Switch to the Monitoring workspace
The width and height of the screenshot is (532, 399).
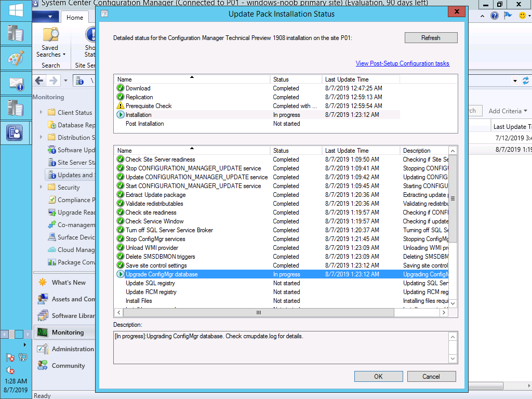(64, 332)
